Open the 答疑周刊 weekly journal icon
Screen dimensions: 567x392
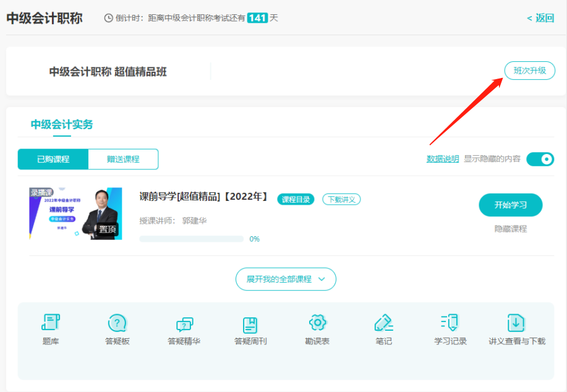pos(250,329)
